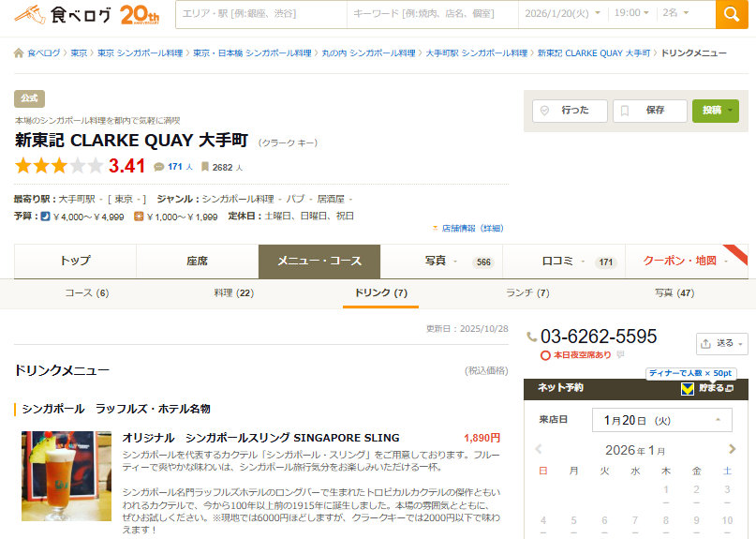Toggle the 保存 save button
Viewport: 756px width, 539px height.
[x=649, y=111]
